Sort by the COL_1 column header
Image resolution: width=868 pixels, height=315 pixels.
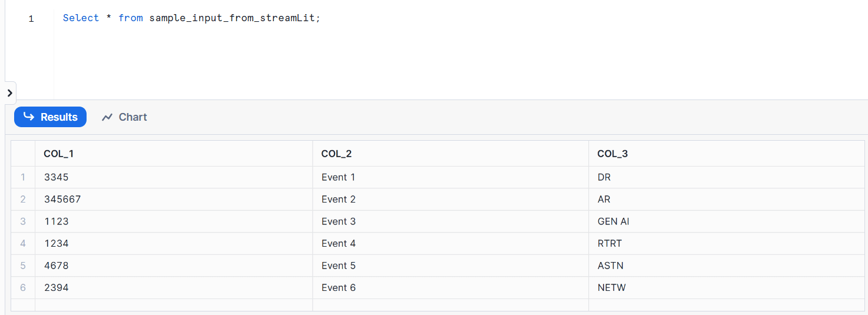tap(59, 154)
